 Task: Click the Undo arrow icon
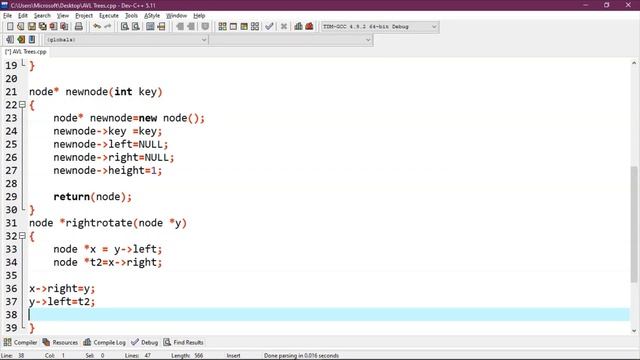point(97,27)
